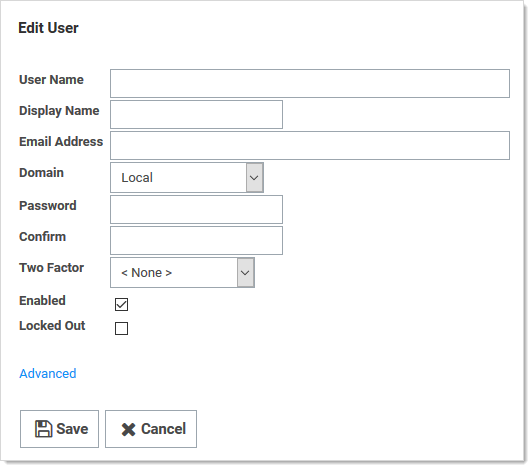Click the Enabled label text

[42, 301]
